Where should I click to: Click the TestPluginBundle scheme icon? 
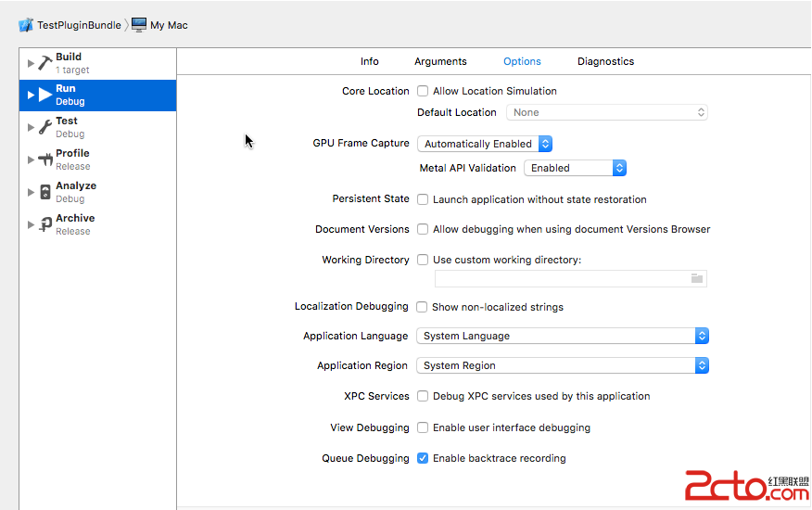tap(26, 25)
